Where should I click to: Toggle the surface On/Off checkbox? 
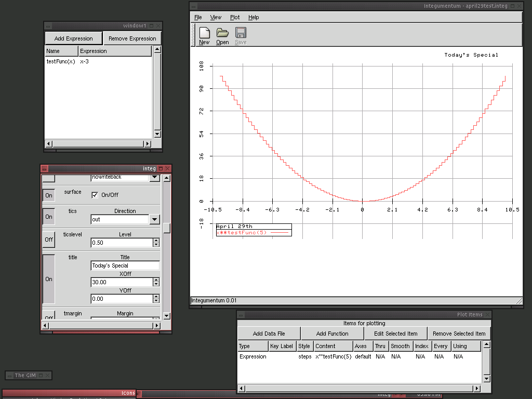coord(95,195)
